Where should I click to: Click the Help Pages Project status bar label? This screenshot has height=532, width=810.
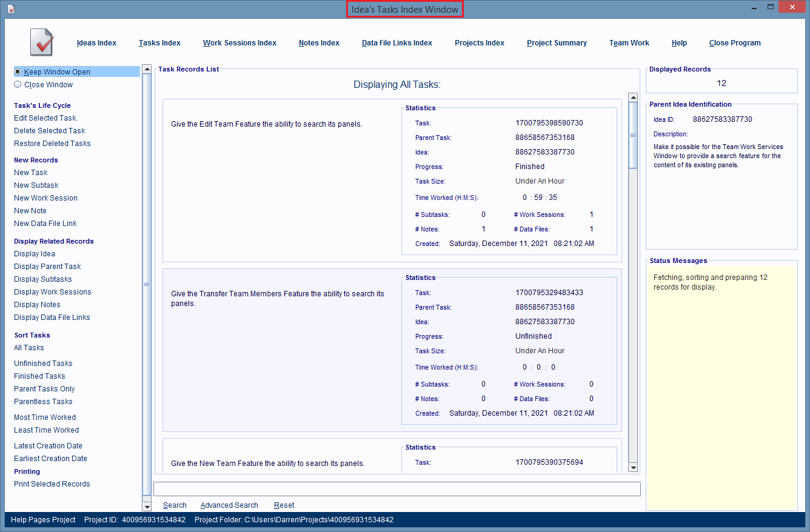pos(43,520)
